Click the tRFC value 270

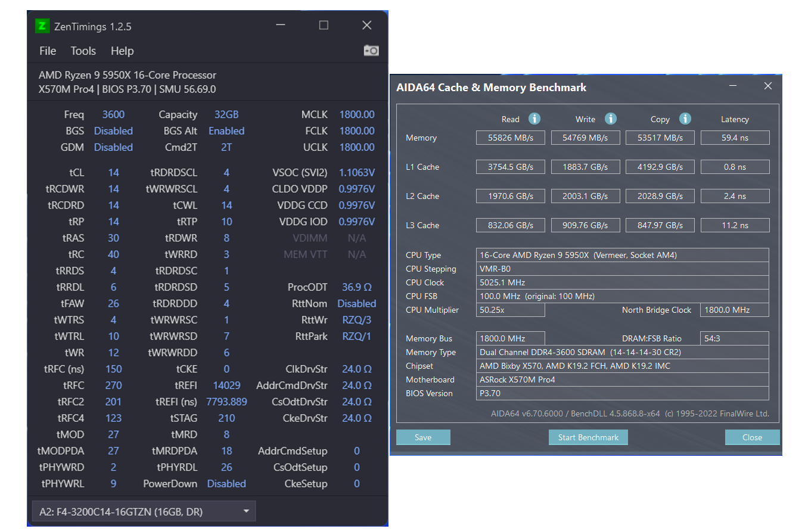113,385
